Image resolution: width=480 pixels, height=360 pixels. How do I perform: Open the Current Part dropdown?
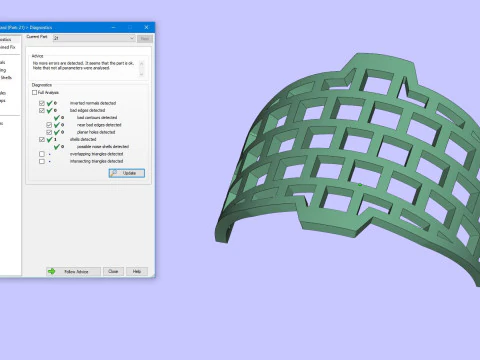pos(94,38)
